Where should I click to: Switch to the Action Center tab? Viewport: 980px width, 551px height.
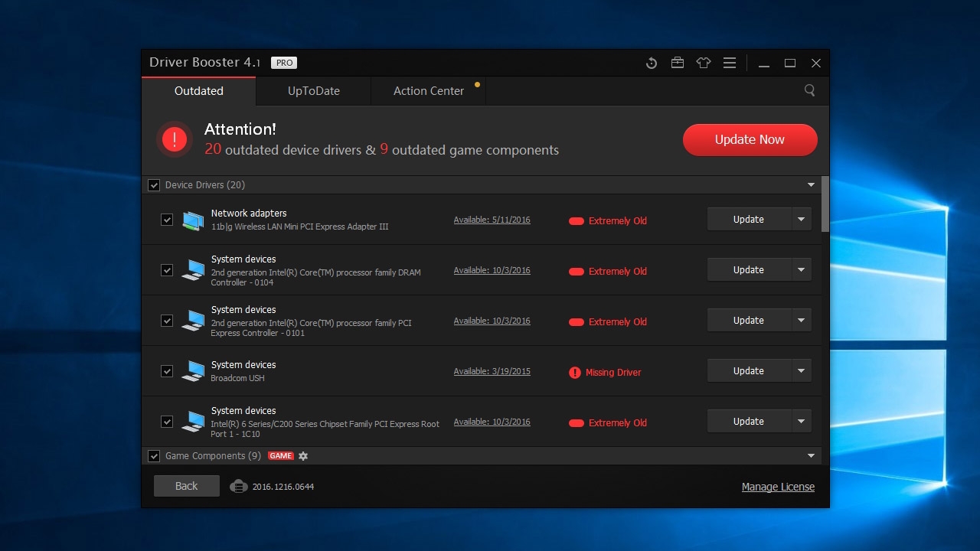429,90
